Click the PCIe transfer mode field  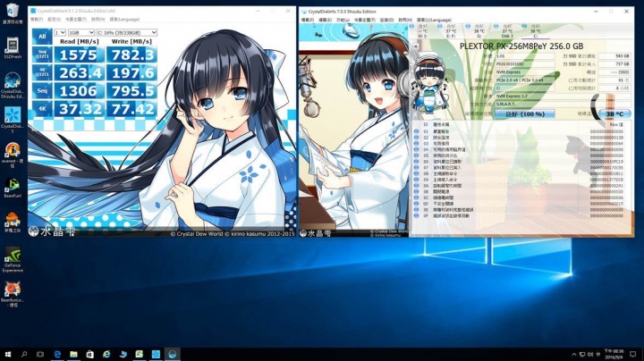[524, 80]
